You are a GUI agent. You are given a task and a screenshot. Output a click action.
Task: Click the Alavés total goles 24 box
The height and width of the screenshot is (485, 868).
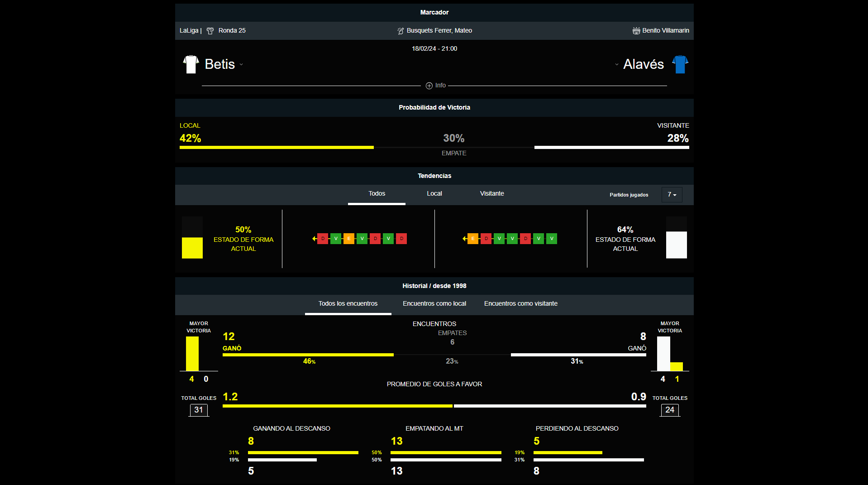pyautogui.click(x=670, y=410)
